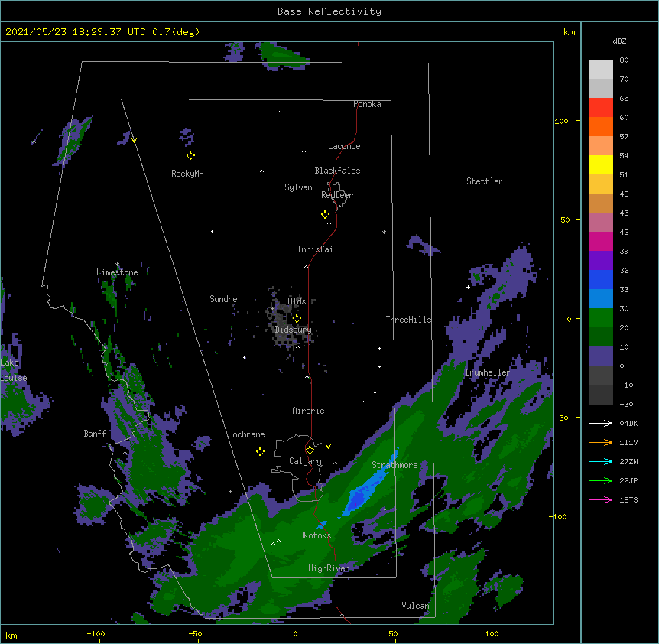
Task: Click the green 20-30 dBZ swatch
Action: click(x=601, y=318)
